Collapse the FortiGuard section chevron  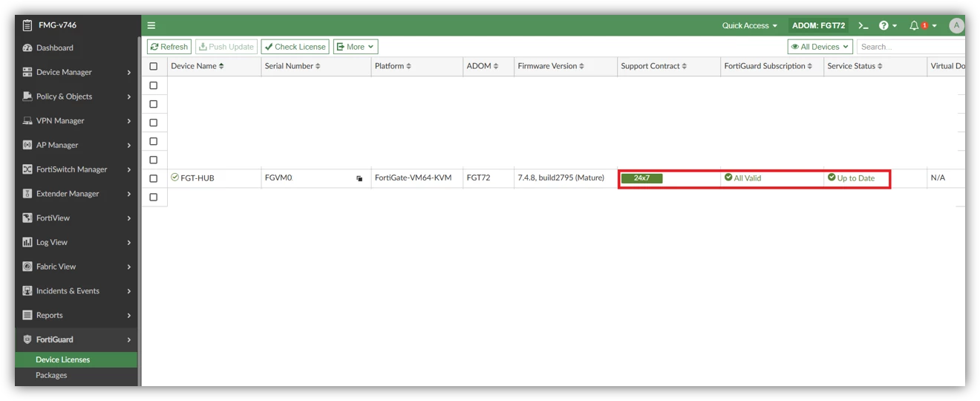click(129, 339)
